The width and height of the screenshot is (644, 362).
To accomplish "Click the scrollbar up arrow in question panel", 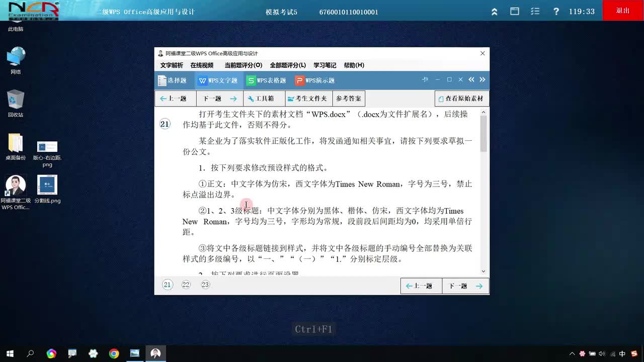I will point(484,112).
